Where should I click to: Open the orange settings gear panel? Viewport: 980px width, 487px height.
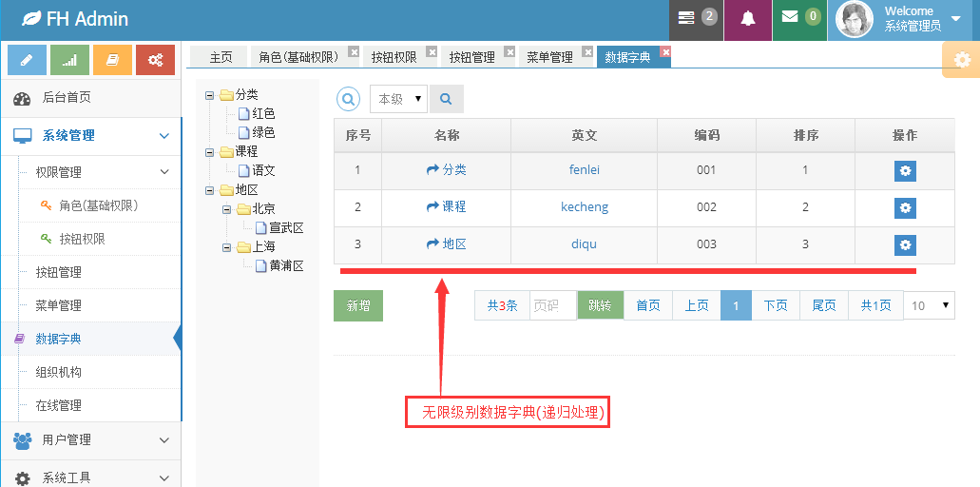click(x=962, y=60)
